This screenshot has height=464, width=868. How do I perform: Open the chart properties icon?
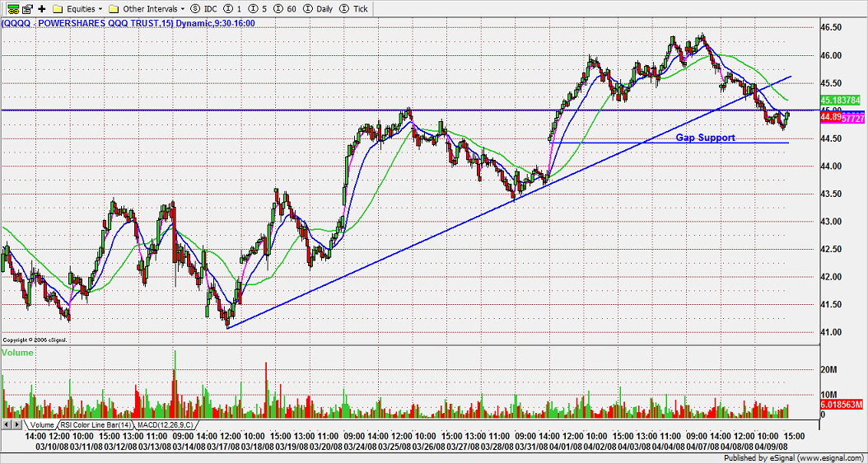click(x=28, y=9)
